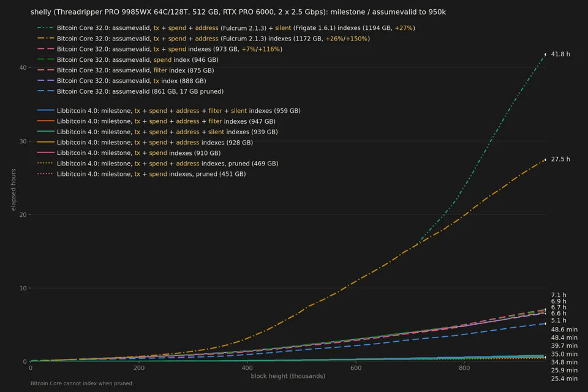Click the "48.6 min" end label
Screen dimensions: 588x392
(564, 330)
